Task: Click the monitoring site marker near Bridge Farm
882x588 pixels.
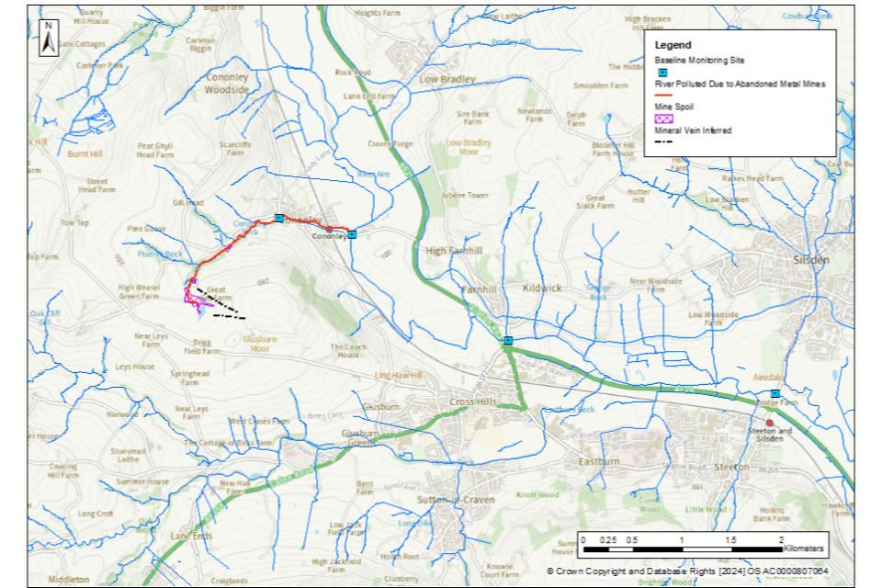Action: point(775,393)
